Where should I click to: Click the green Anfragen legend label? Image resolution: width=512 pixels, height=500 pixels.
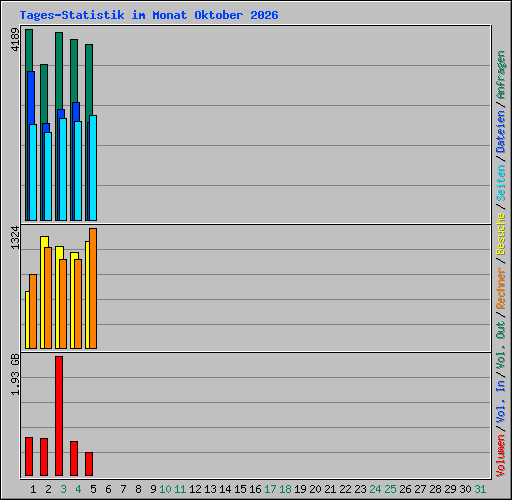501,75
